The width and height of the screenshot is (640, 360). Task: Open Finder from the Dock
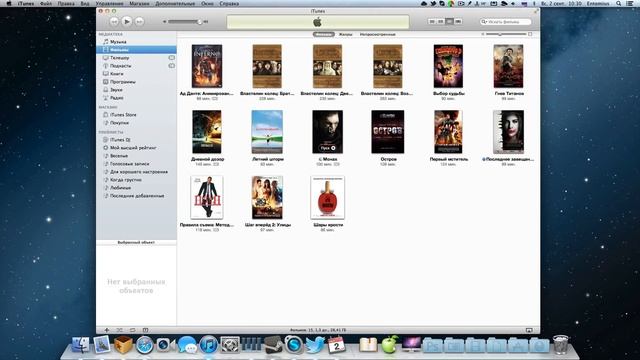[80, 345]
